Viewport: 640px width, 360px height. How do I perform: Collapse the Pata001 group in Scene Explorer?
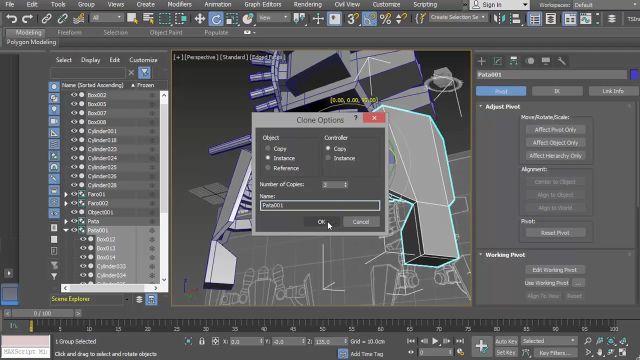66,230
